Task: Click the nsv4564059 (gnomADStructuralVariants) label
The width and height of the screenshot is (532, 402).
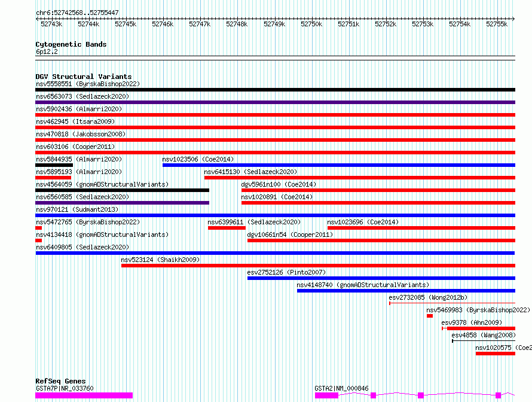Action: [x=102, y=184]
